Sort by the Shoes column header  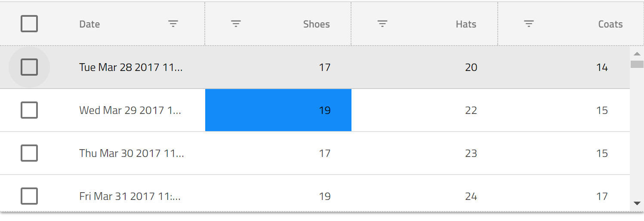pyautogui.click(x=316, y=24)
